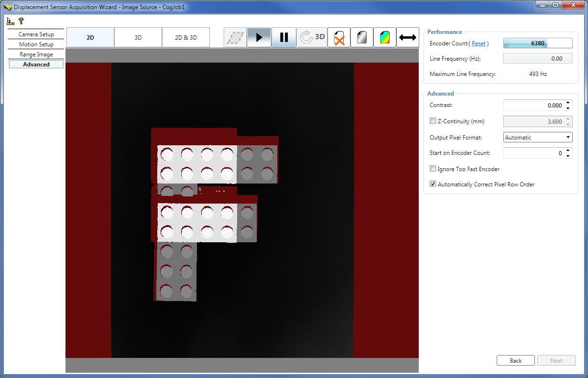This screenshot has width=588, height=378.
Task: Start live acquisition with the Play icon
Action: point(259,37)
